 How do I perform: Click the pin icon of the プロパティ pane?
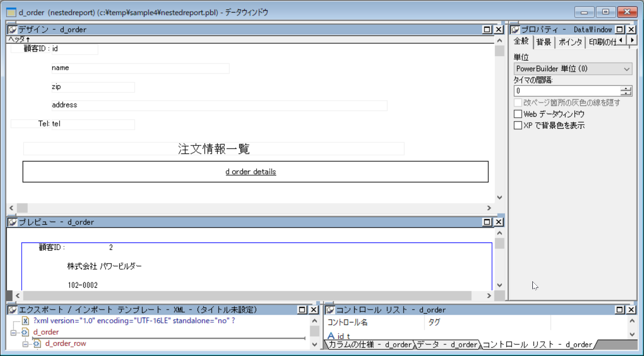[515, 30]
